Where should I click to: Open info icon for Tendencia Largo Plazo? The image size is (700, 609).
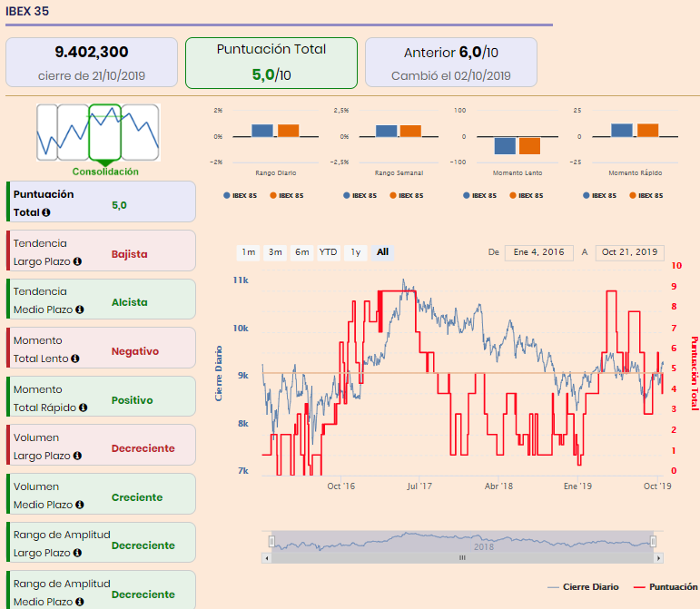[77, 261]
